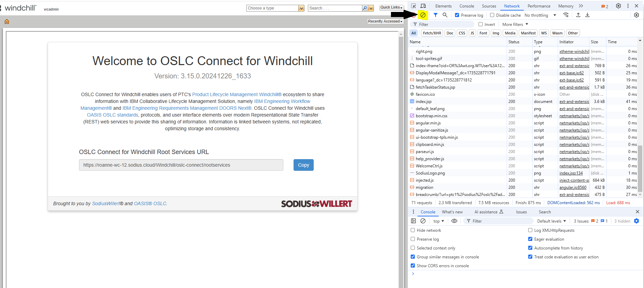This screenshot has width=644, height=288.
Task: Check the Hide network option
Action: click(413, 230)
